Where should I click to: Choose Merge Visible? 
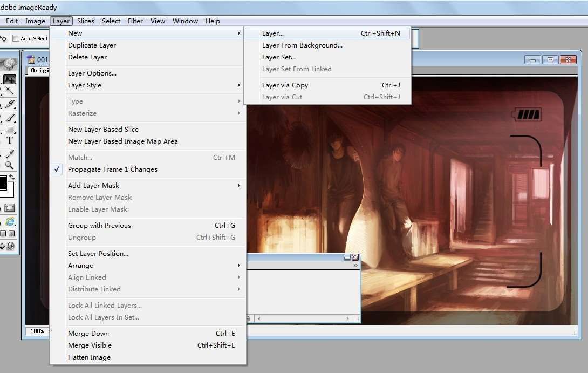point(148,345)
